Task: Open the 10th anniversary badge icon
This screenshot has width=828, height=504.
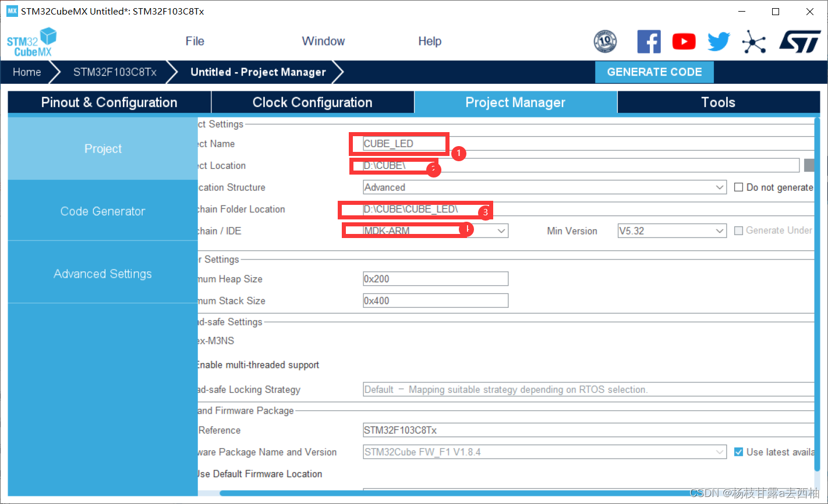Action: tap(605, 41)
